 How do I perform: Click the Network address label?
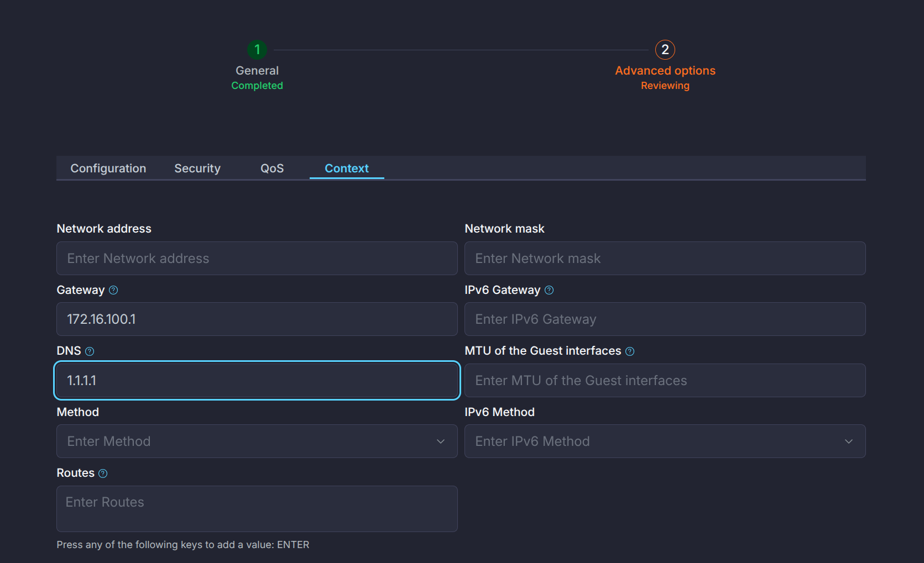click(104, 229)
